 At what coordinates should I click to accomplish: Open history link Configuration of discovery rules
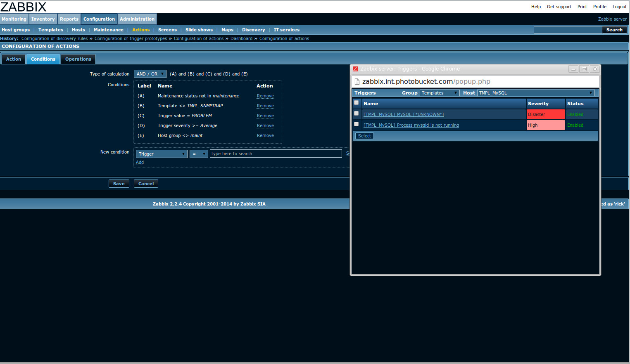[55, 38]
